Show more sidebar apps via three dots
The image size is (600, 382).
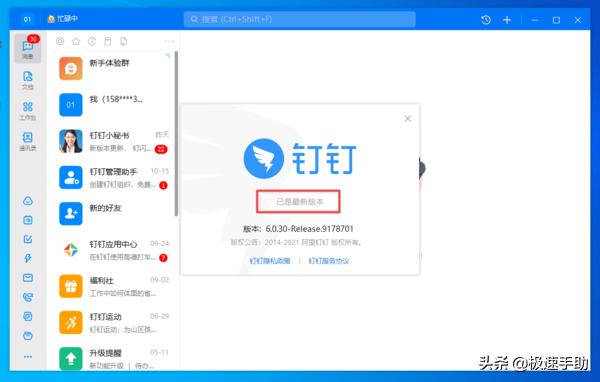click(x=28, y=357)
